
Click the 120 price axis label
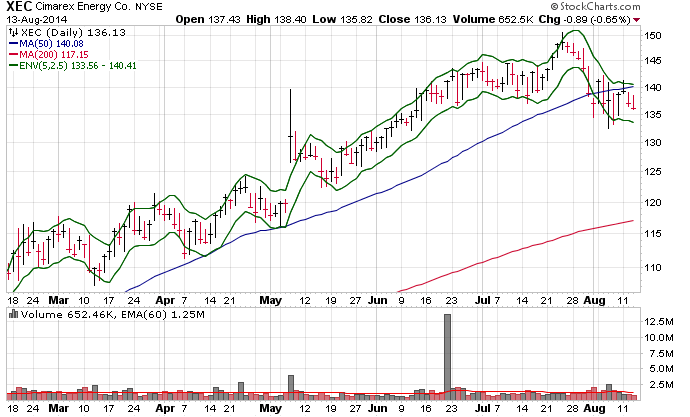(653, 203)
